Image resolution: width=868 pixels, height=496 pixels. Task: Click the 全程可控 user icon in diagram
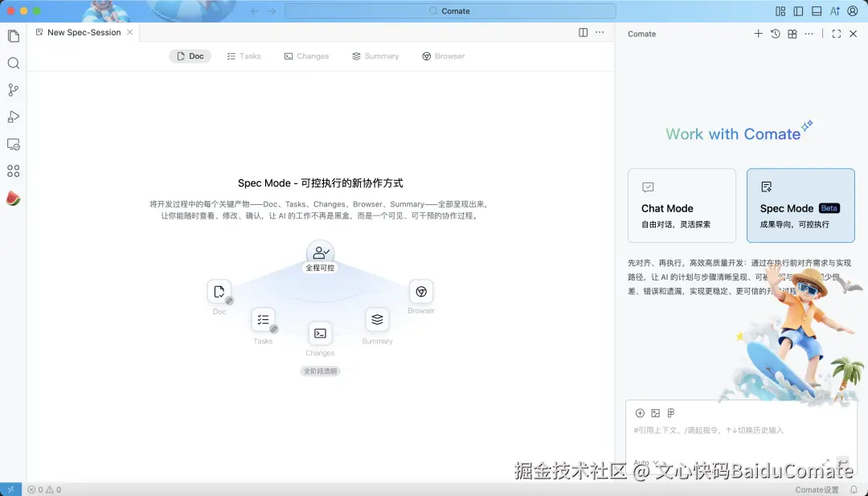pos(320,253)
